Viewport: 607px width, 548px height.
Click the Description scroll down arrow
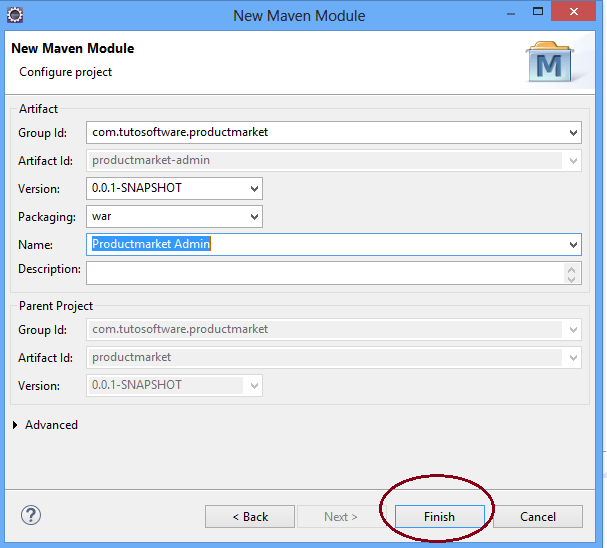coord(572,278)
